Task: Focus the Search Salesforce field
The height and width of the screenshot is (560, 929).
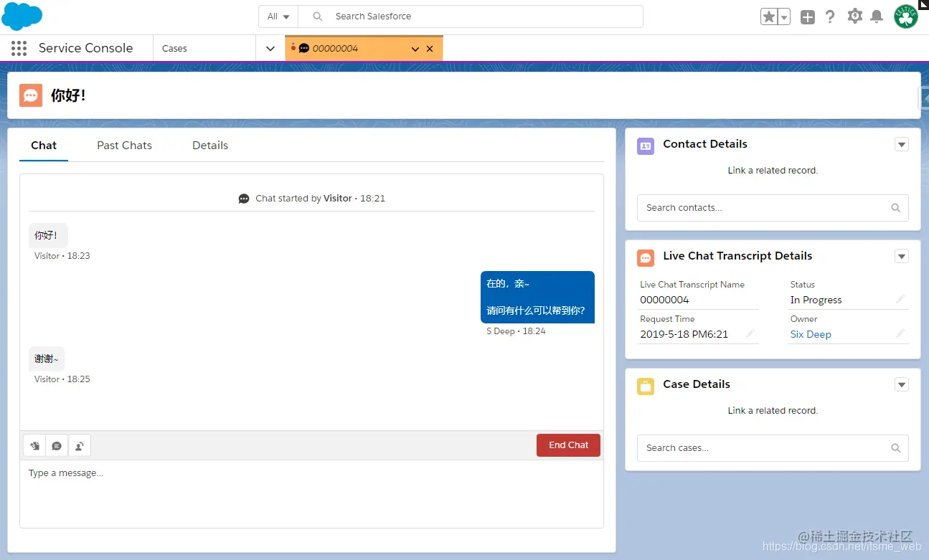Action: [471, 16]
